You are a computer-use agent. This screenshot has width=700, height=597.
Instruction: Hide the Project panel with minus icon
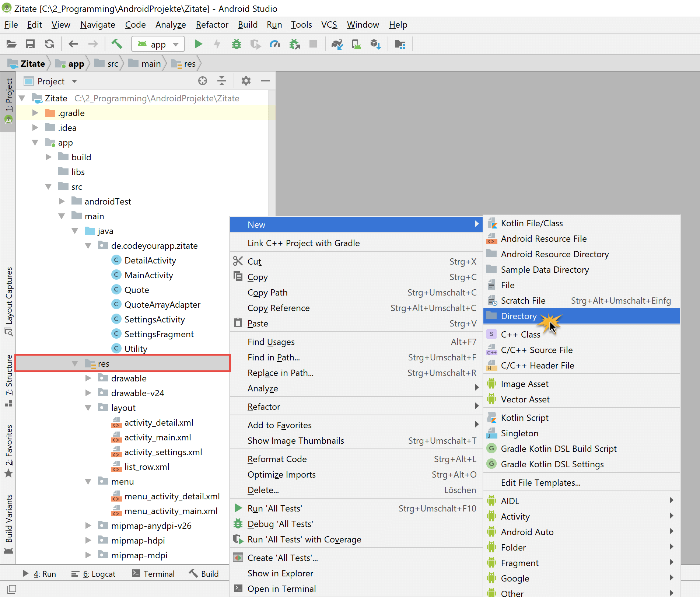pos(265,81)
